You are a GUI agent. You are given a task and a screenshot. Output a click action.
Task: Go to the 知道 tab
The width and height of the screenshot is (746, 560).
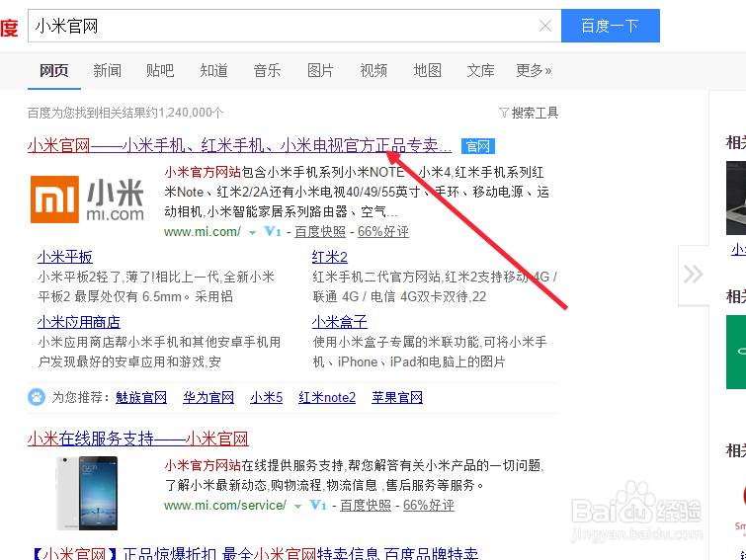click(213, 70)
